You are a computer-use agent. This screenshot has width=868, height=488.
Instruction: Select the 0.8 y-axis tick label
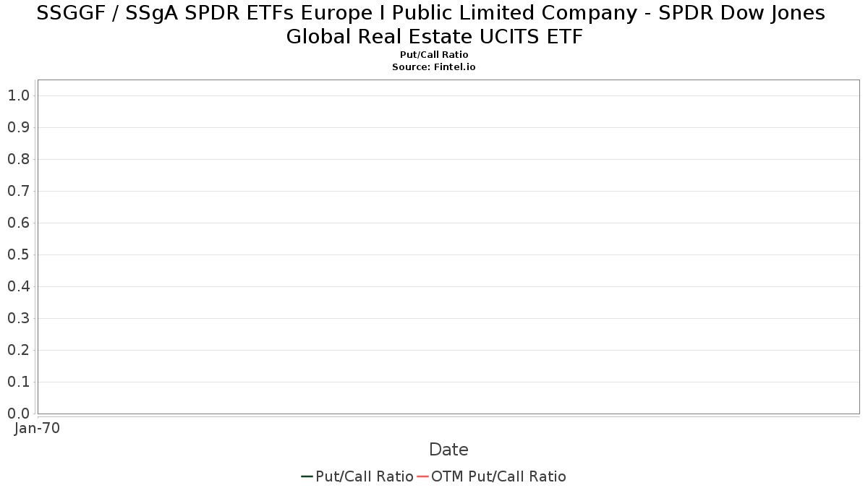(18, 159)
